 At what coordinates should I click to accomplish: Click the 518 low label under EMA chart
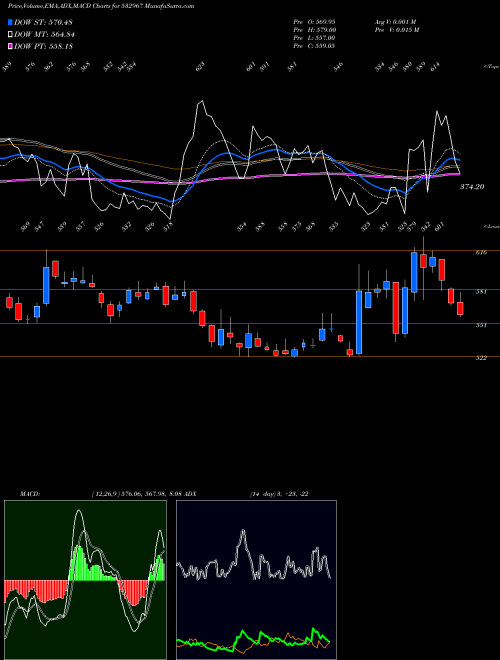coord(168,228)
